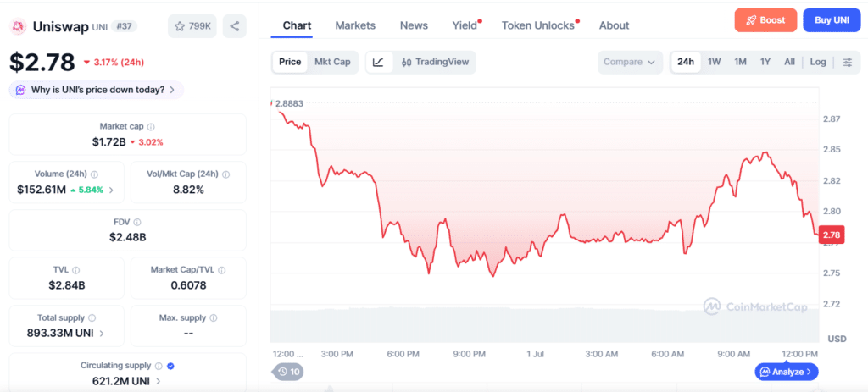The image size is (868, 392).
Task: Add UNI to watchlist via star 799K
Action: pyautogui.click(x=192, y=26)
